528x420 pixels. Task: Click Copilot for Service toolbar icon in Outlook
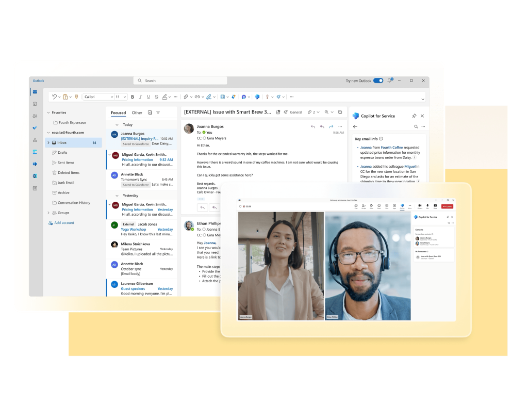(x=257, y=96)
